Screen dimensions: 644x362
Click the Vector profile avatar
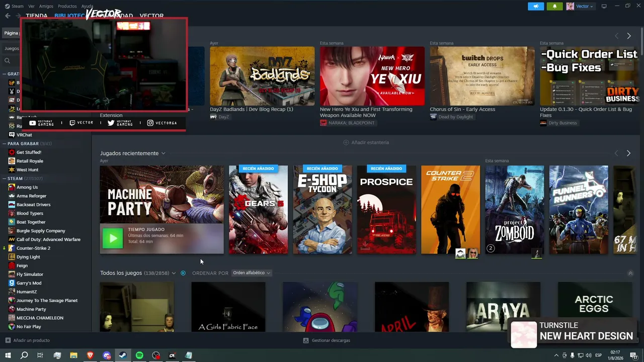click(570, 6)
